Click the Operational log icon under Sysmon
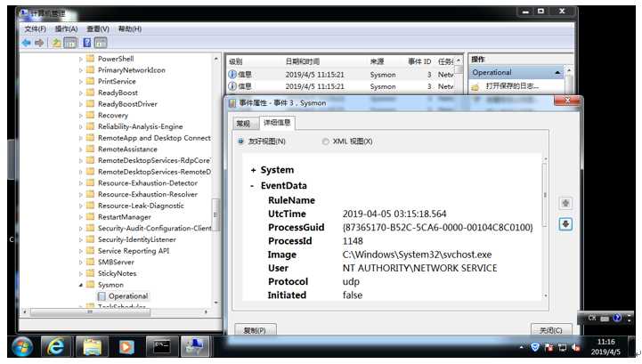Screen dimensions: 642x364 coord(102,296)
